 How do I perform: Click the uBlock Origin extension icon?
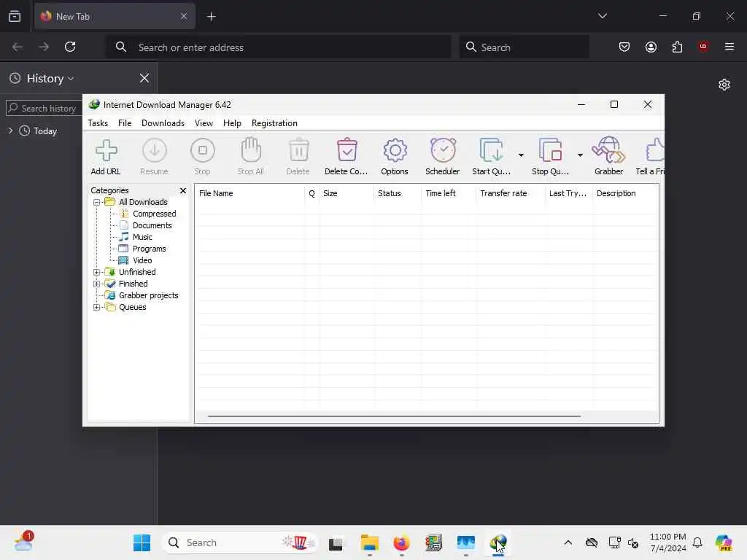coord(703,47)
